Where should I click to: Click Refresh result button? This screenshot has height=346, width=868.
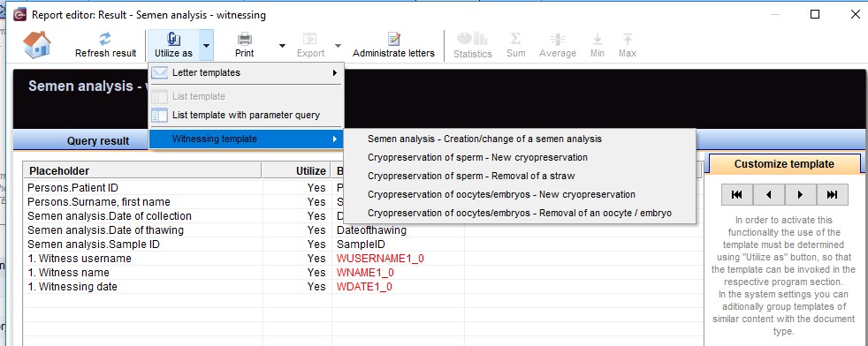[x=106, y=45]
